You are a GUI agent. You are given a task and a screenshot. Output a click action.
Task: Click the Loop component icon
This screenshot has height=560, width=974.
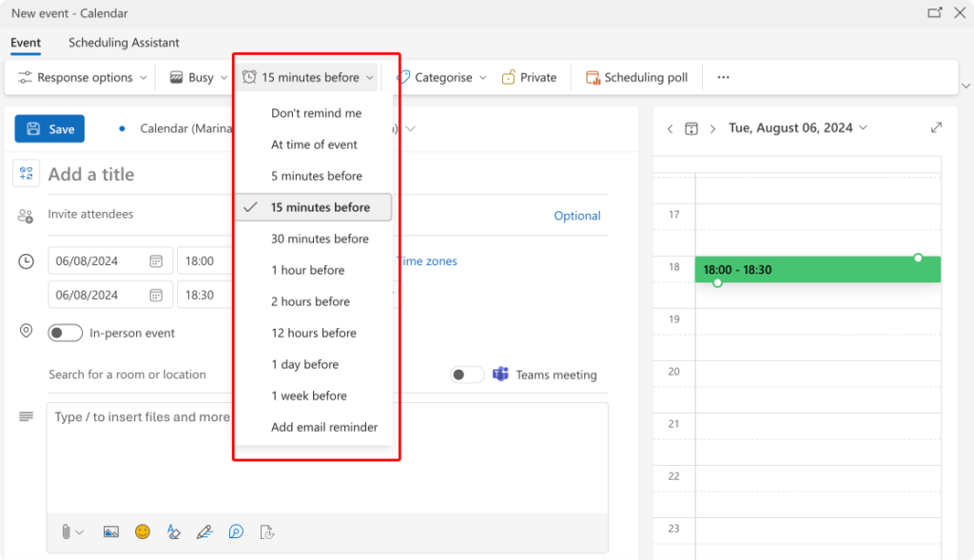[x=236, y=532]
